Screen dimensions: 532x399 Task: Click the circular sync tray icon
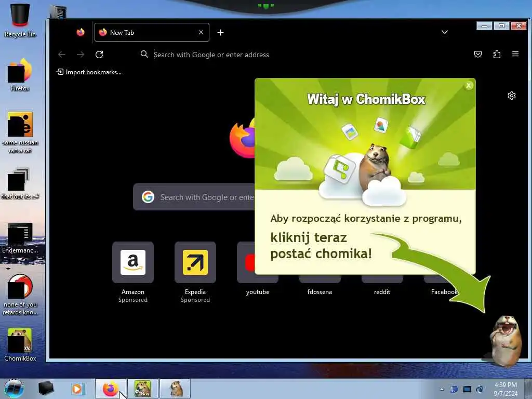480,389
